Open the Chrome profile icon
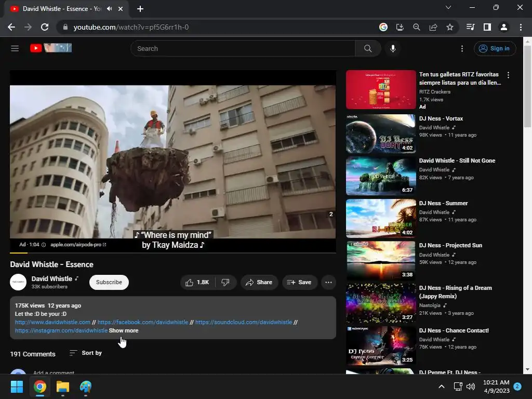Screen dimensions: 532x399 pyautogui.click(x=504, y=27)
